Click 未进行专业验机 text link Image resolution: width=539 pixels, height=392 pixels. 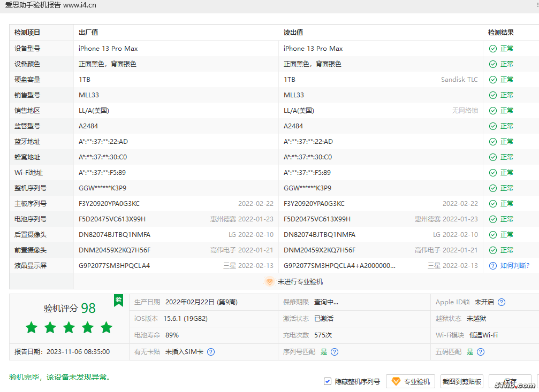(x=300, y=282)
